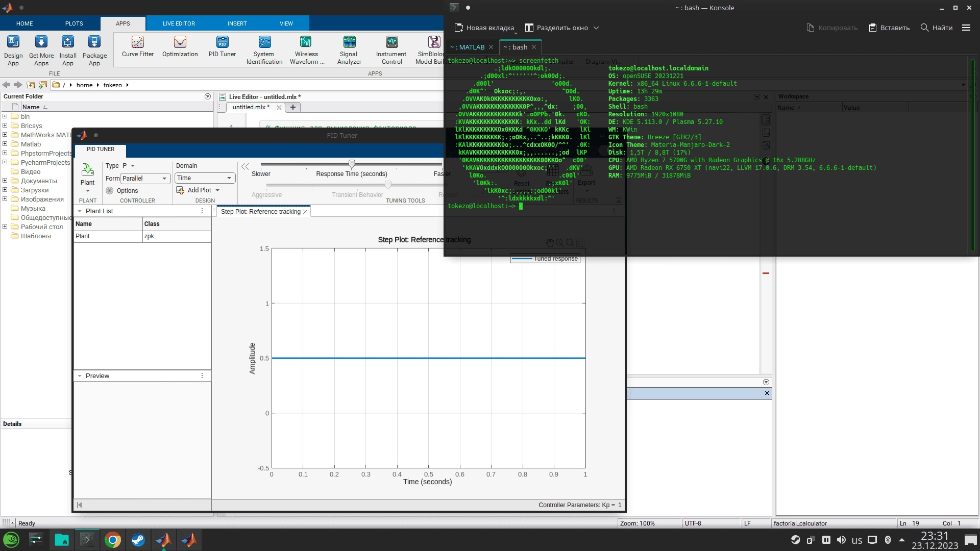Open the Package App tool
This screenshot has width=980, height=551.
94,50
